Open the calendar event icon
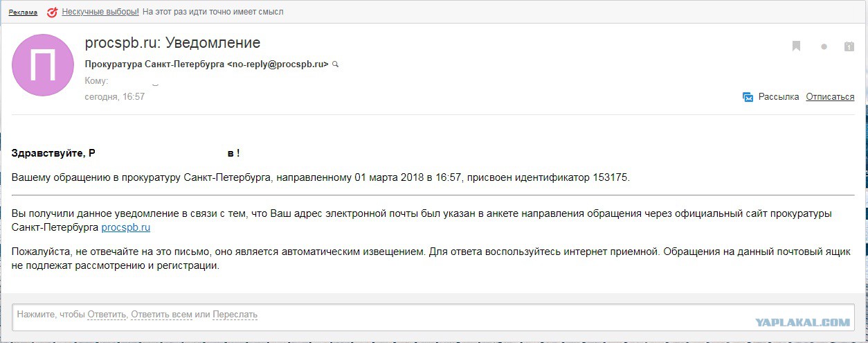This screenshot has width=868, height=343. point(849,46)
